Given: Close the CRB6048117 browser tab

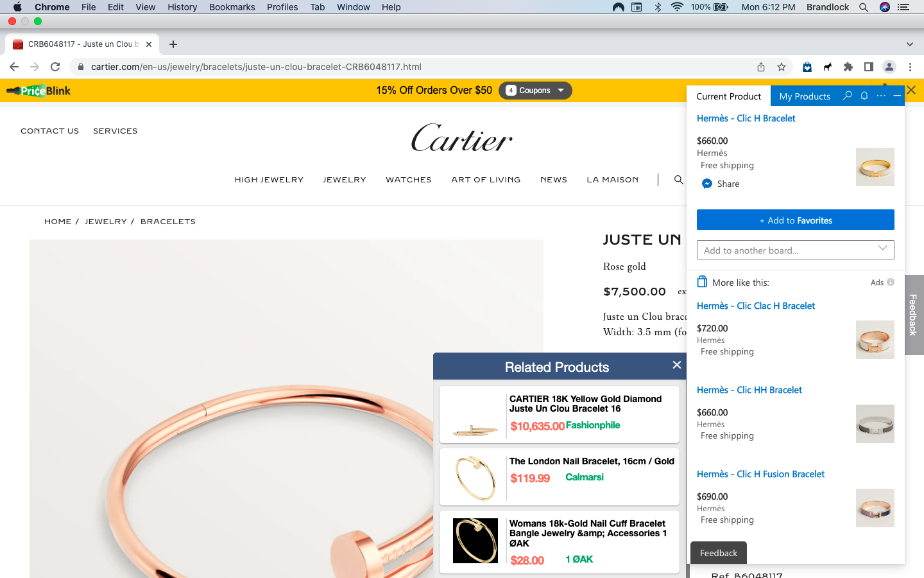Looking at the screenshot, I should coord(149,44).
